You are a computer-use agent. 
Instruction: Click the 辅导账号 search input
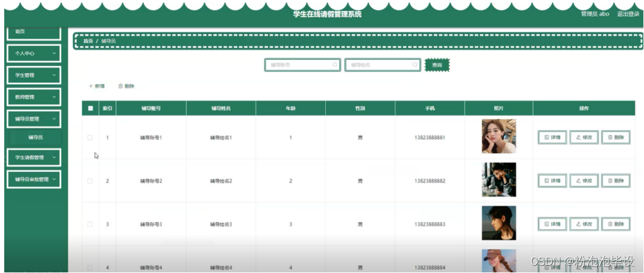point(302,65)
